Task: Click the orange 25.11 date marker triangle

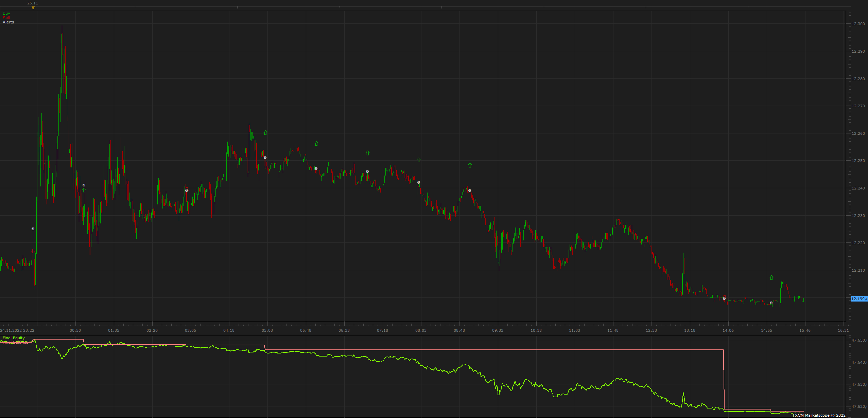Action: (x=33, y=8)
